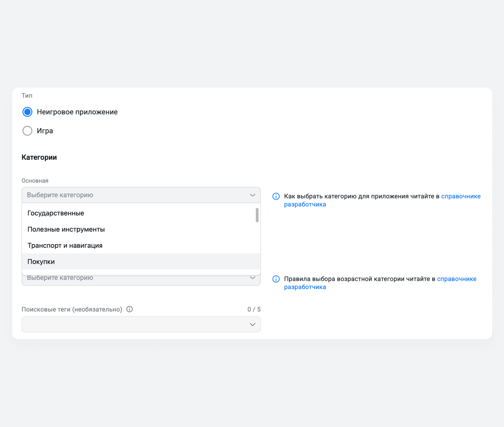The height and width of the screenshot is (427, 504).
Task: Pick the highlighted Покупки option
Action: pyautogui.click(x=41, y=262)
